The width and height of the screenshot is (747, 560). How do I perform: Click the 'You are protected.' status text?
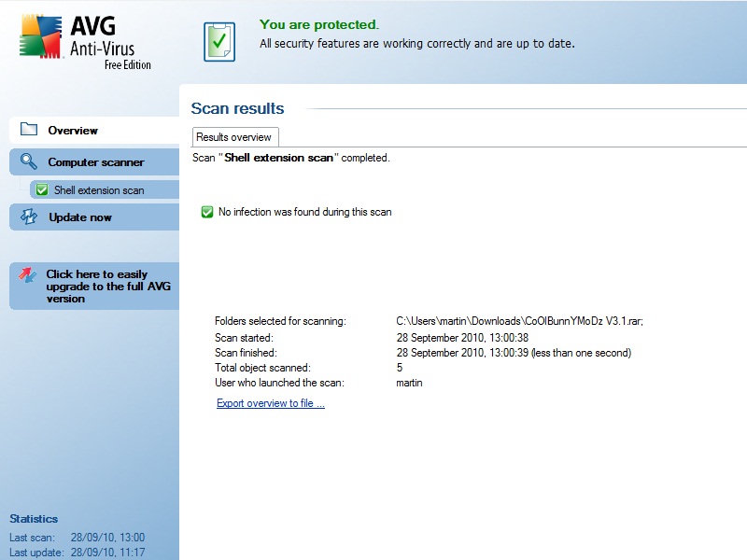(319, 24)
